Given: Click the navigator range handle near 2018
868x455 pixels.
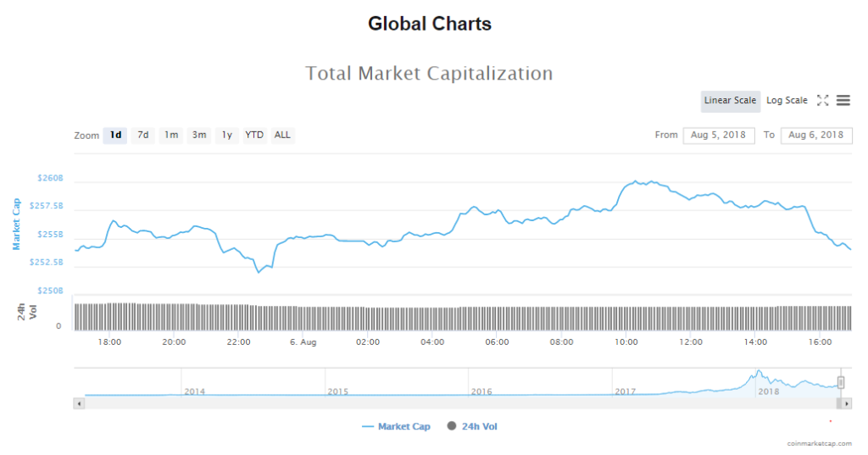Looking at the screenshot, I should tap(841, 382).
